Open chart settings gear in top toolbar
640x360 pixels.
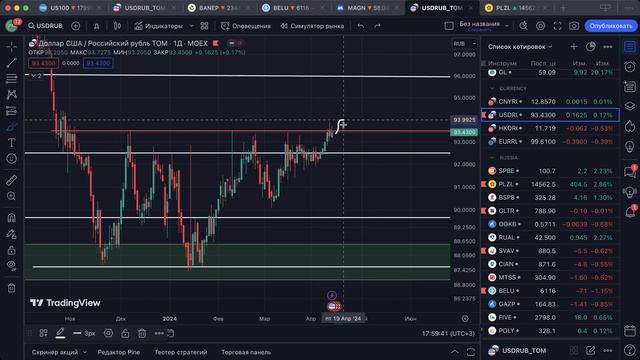(x=540, y=26)
